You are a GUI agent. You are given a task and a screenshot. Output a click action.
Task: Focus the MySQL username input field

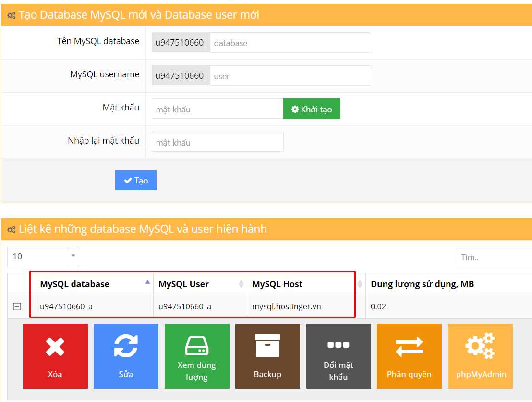(290, 76)
